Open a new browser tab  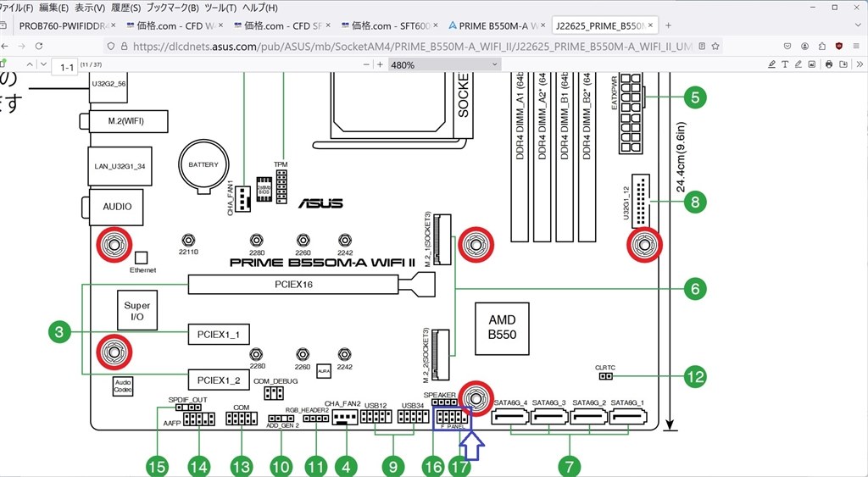[668, 25]
